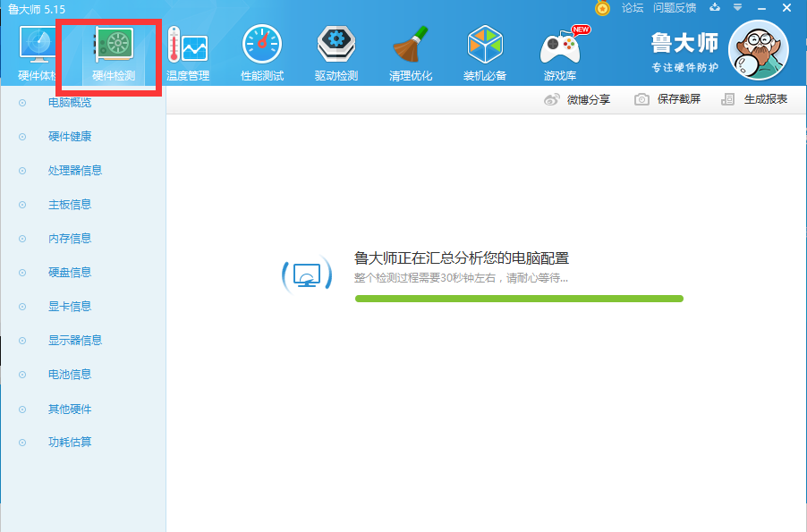Screen dimensions: 807x532
Task: Select 处理器信息 in sidebar
Action: (75, 170)
